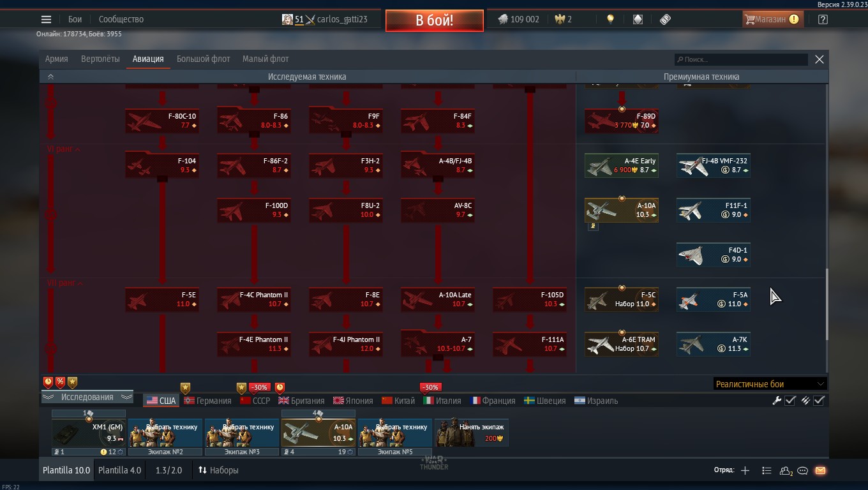Close the research tree with the X
Screen dimensions: 868x490
(x=819, y=59)
